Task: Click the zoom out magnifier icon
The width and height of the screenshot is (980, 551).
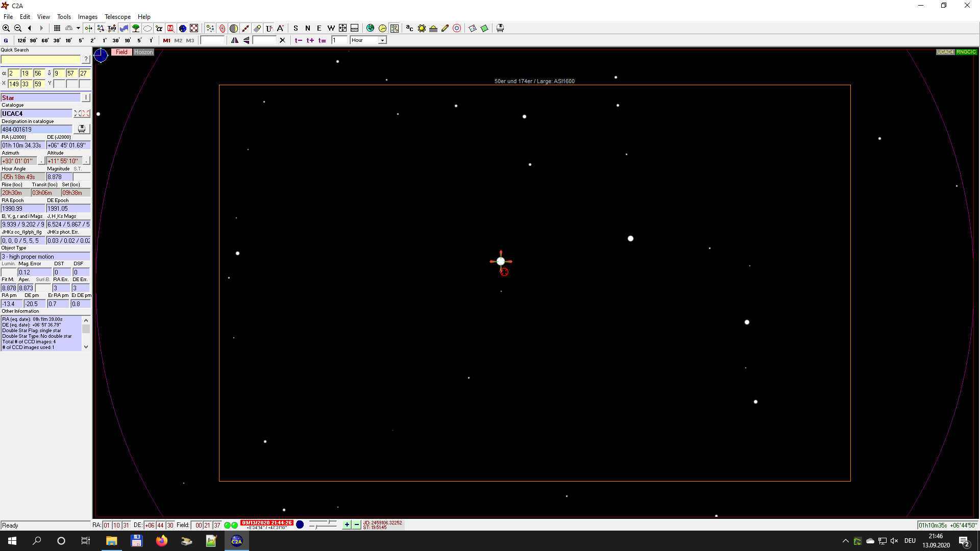Action: 18,28
